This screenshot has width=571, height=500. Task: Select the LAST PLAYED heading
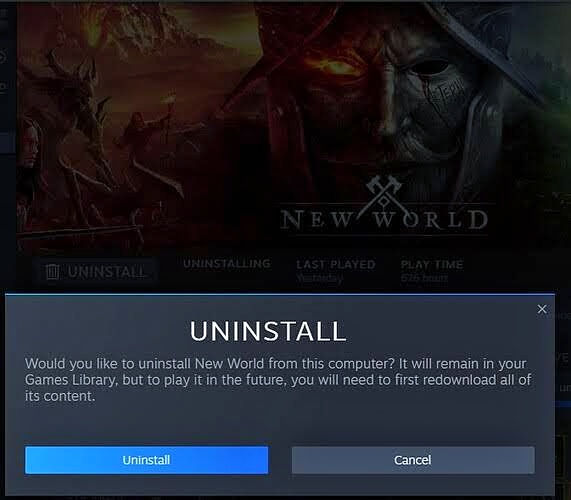tap(336, 264)
